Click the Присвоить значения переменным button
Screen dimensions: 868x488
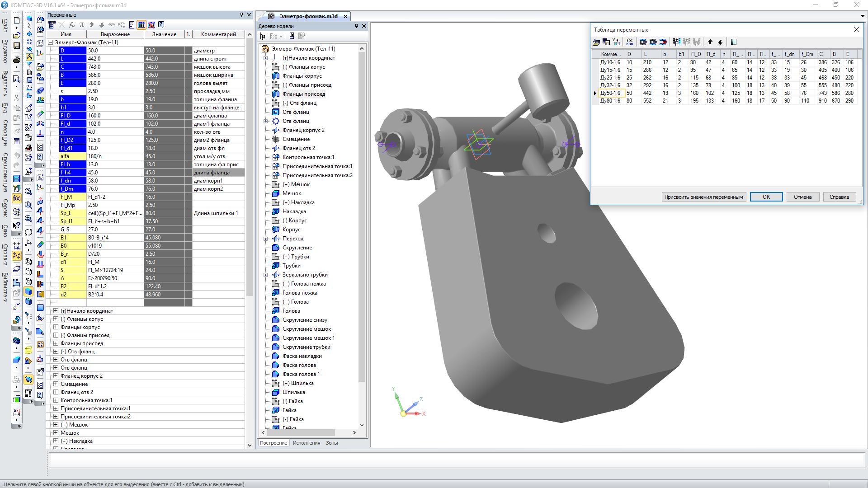coord(703,197)
